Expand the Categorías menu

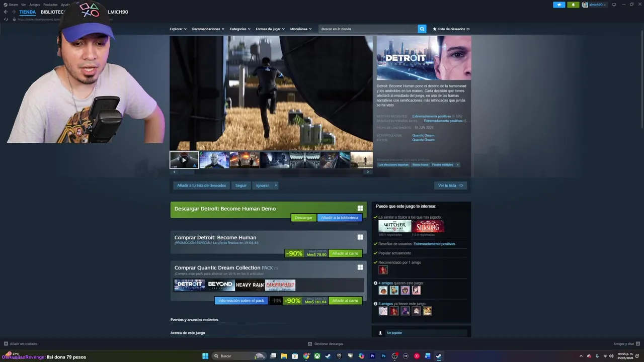point(240,29)
